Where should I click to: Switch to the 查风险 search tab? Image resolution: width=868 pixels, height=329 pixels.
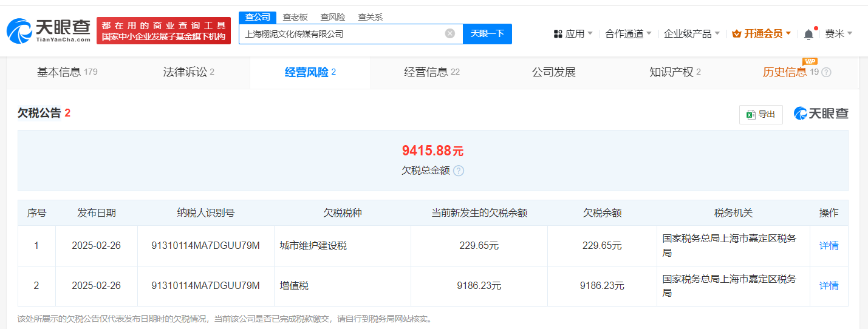point(333,17)
